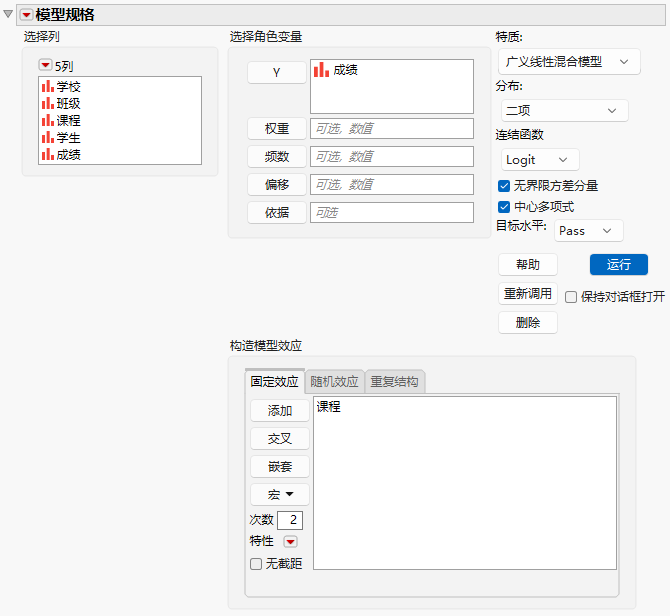Click the blue 运行 button

619,264
